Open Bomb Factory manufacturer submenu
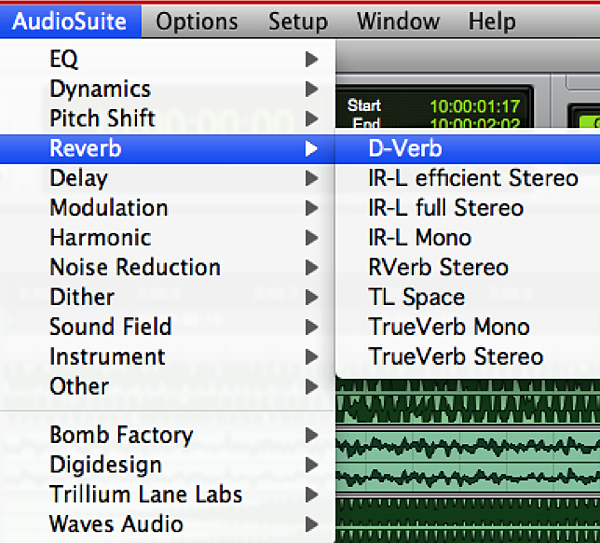 [x=167, y=435]
